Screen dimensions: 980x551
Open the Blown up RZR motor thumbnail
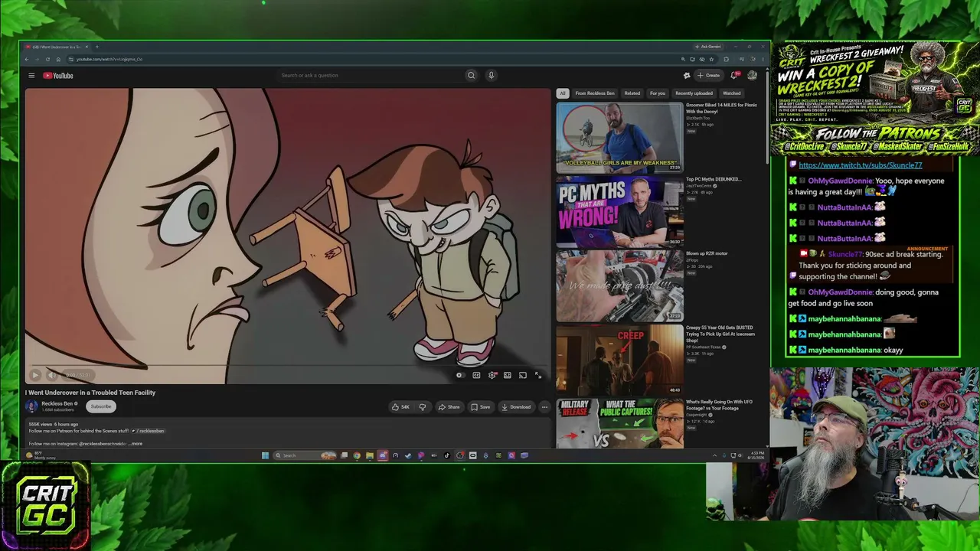[619, 285]
